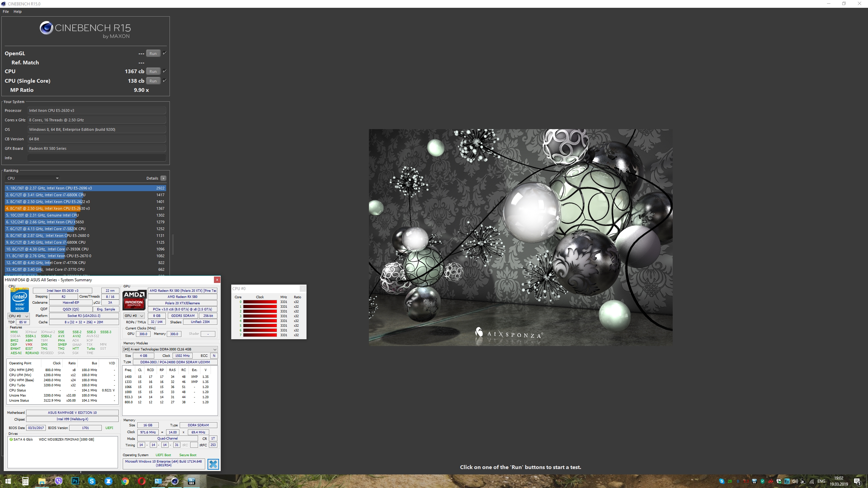Close the HWiNFO64 System Summary window
This screenshot has height=488, width=868.
pos(217,280)
